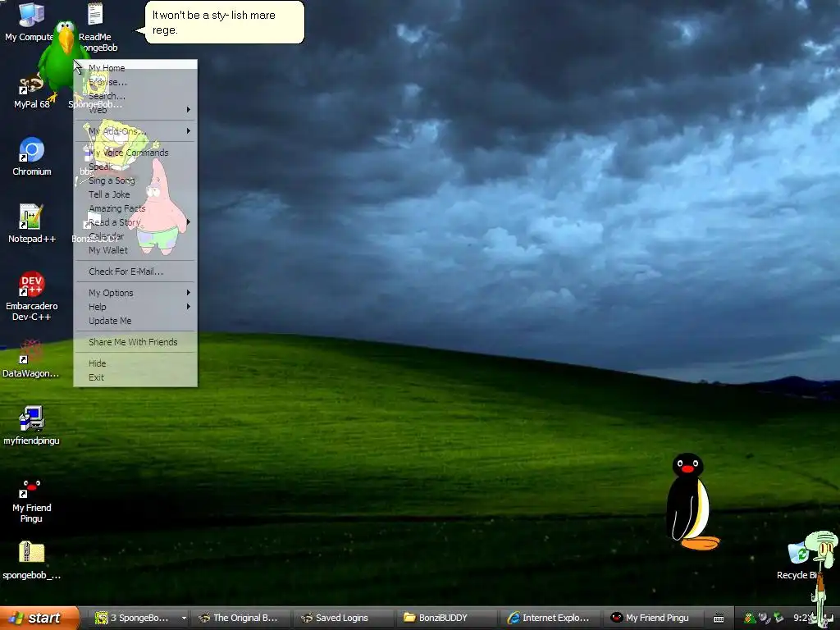This screenshot has height=630, width=840.
Task: Click the green Peedy parrot character
Action: click(x=64, y=60)
